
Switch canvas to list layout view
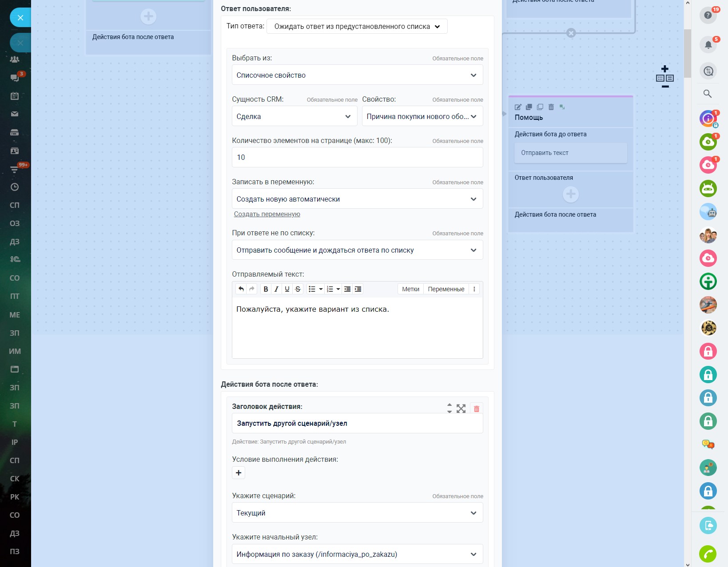[x=670, y=78]
